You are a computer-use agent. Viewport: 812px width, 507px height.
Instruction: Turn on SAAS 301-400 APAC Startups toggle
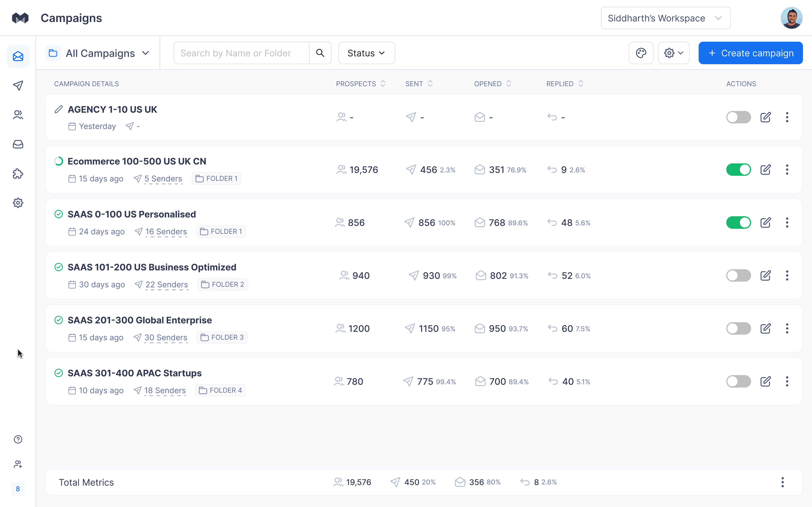(738, 382)
